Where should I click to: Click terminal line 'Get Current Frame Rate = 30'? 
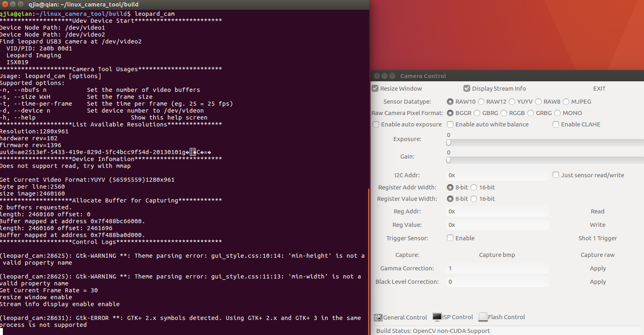(49, 290)
